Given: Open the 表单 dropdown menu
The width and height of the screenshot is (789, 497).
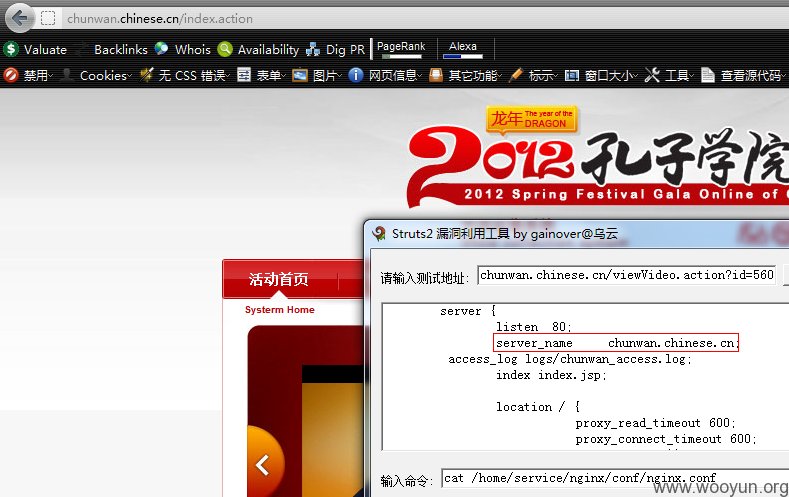Looking at the screenshot, I should [x=271, y=75].
